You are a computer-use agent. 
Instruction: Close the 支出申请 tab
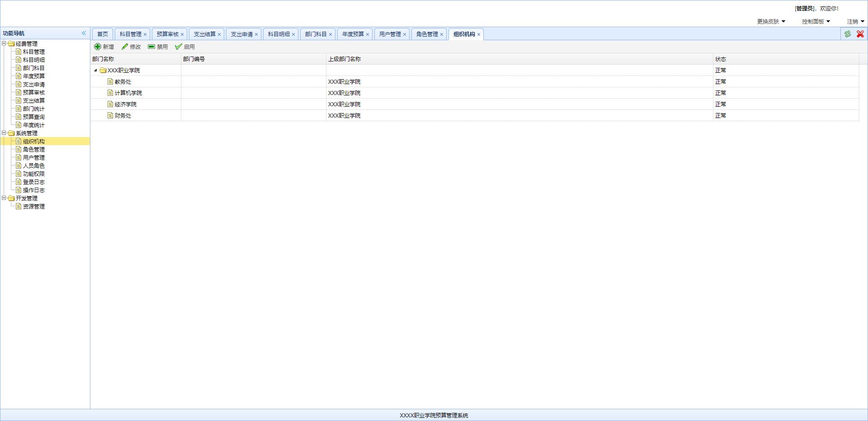click(256, 34)
